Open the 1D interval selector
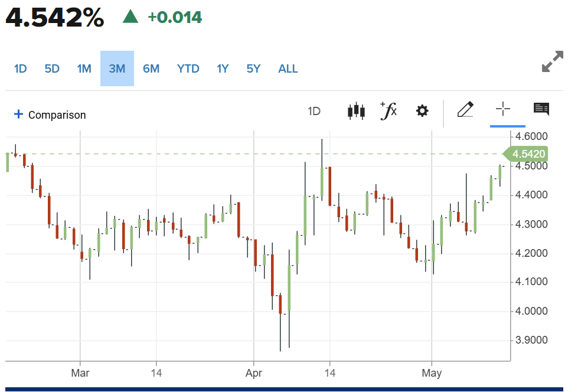Image resolution: width=568 pixels, height=392 pixels. 314,111
